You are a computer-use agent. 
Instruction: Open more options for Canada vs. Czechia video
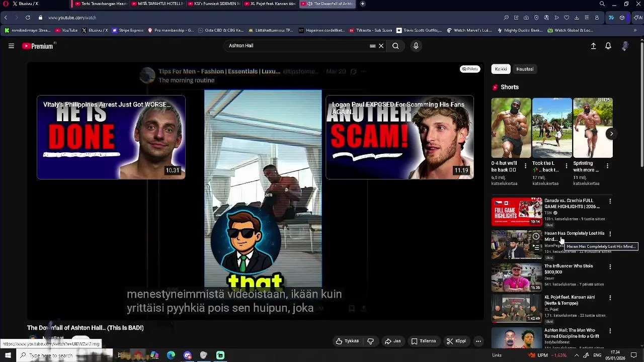610,201
